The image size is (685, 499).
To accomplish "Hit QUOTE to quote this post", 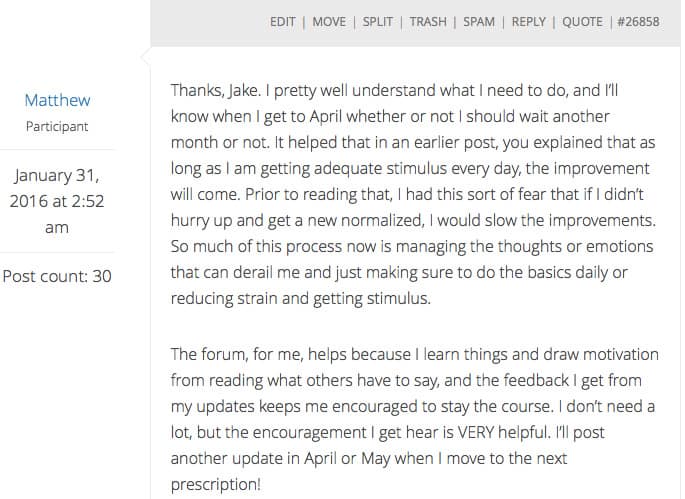I will point(582,22).
